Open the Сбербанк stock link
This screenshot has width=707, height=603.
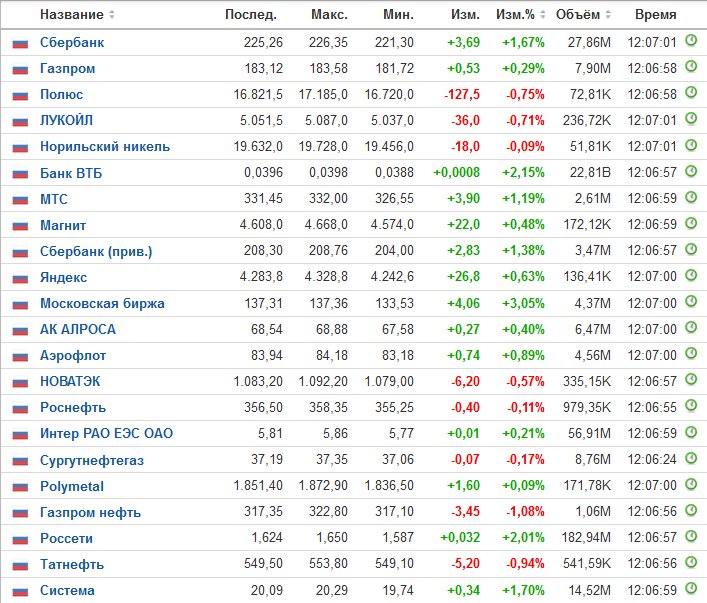(x=72, y=42)
